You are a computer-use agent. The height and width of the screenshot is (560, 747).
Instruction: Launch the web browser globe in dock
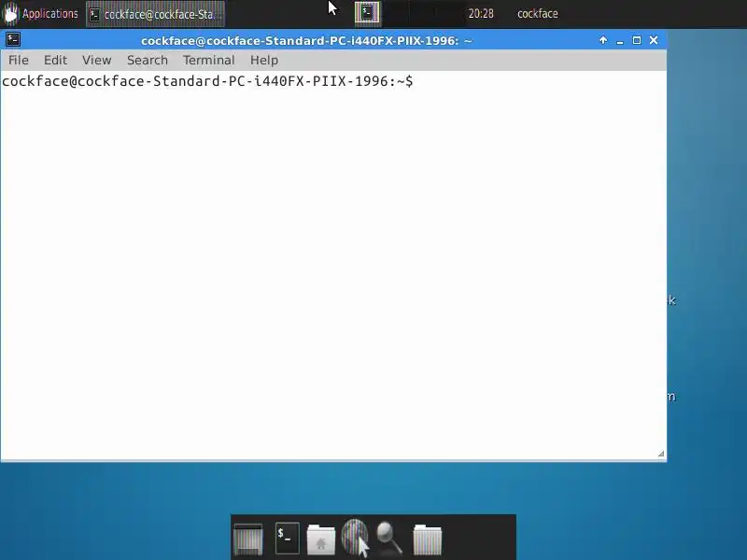click(355, 538)
